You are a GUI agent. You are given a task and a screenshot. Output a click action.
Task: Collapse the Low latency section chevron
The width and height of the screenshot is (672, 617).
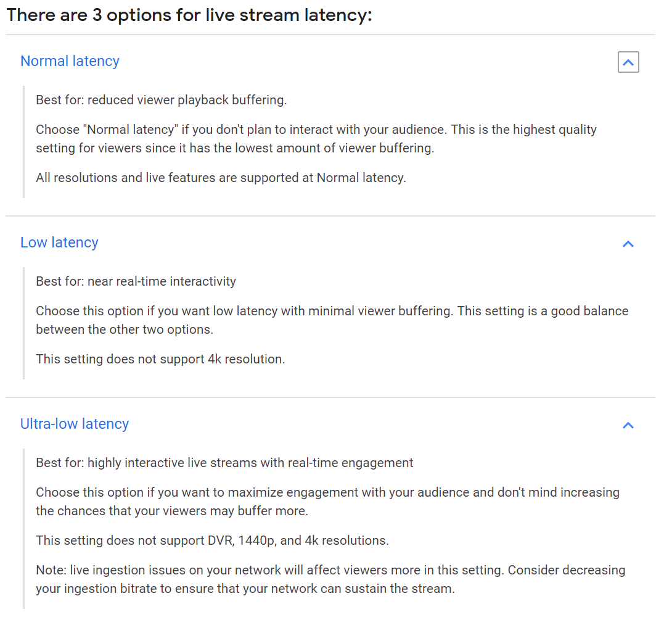[x=628, y=244]
